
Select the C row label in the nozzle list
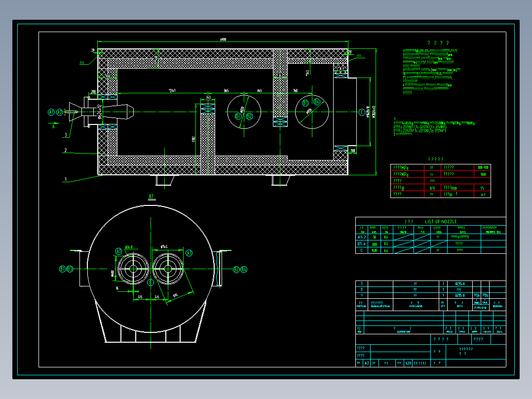(x=362, y=250)
